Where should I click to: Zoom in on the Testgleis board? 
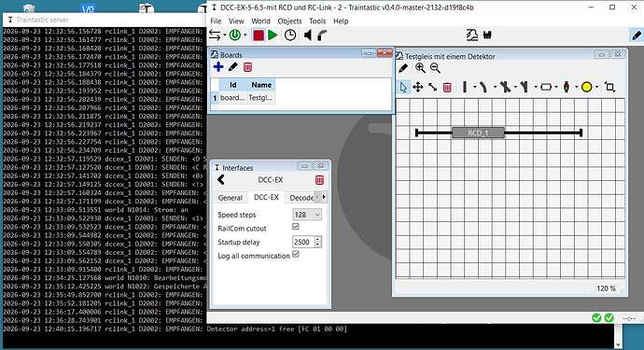[420, 68]
